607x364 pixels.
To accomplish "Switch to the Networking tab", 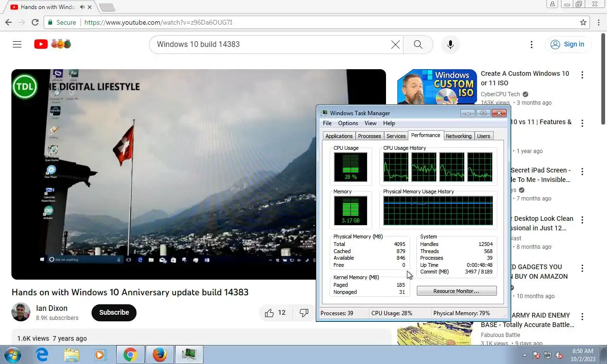I will click(459, 136).
